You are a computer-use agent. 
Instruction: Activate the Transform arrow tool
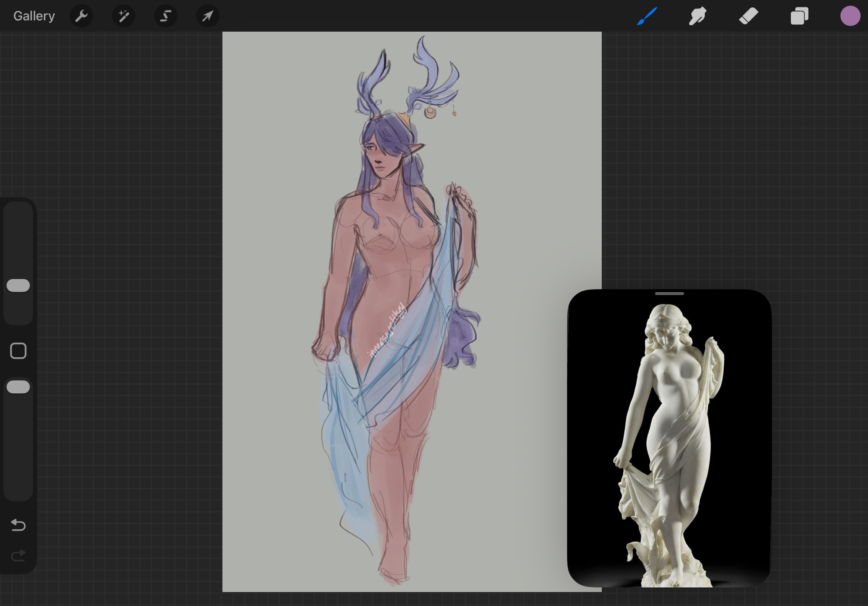207,16
